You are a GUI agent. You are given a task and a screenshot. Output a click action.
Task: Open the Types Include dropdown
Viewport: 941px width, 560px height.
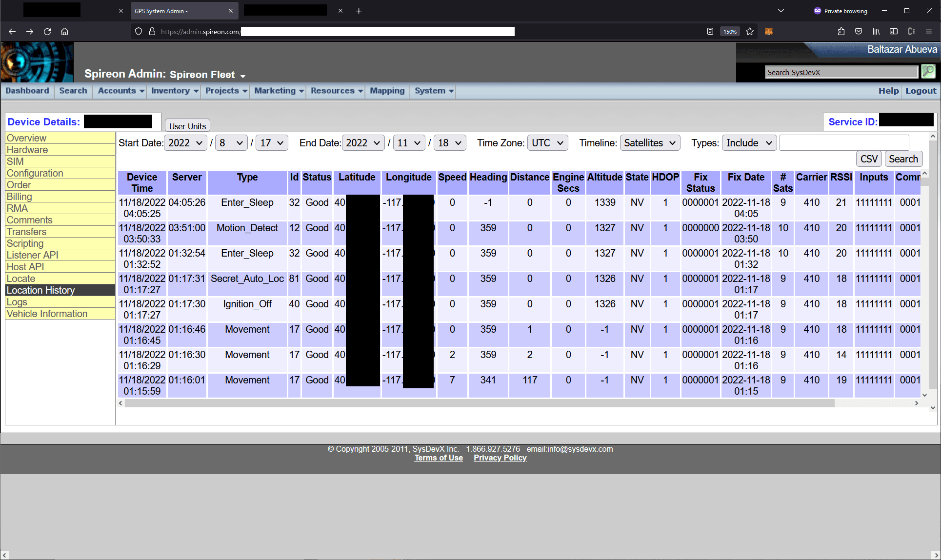point(749,143)
